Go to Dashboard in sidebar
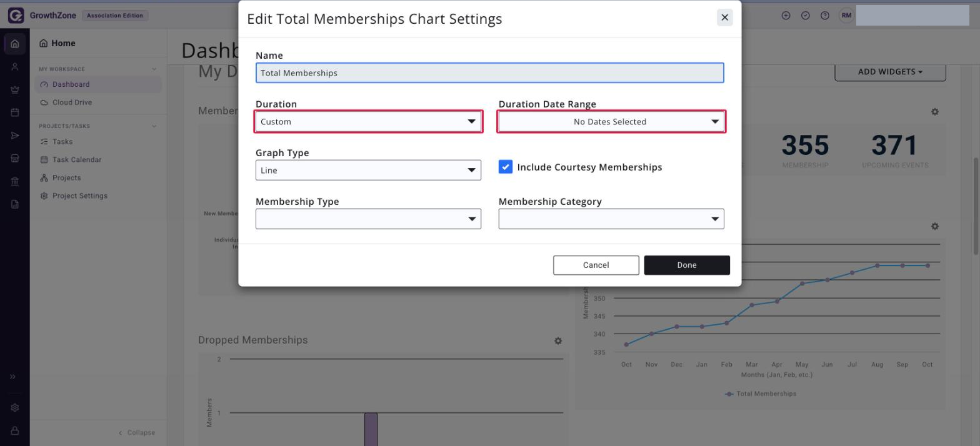Viewport: 980px width, 446px height. [x=99, y=84]
